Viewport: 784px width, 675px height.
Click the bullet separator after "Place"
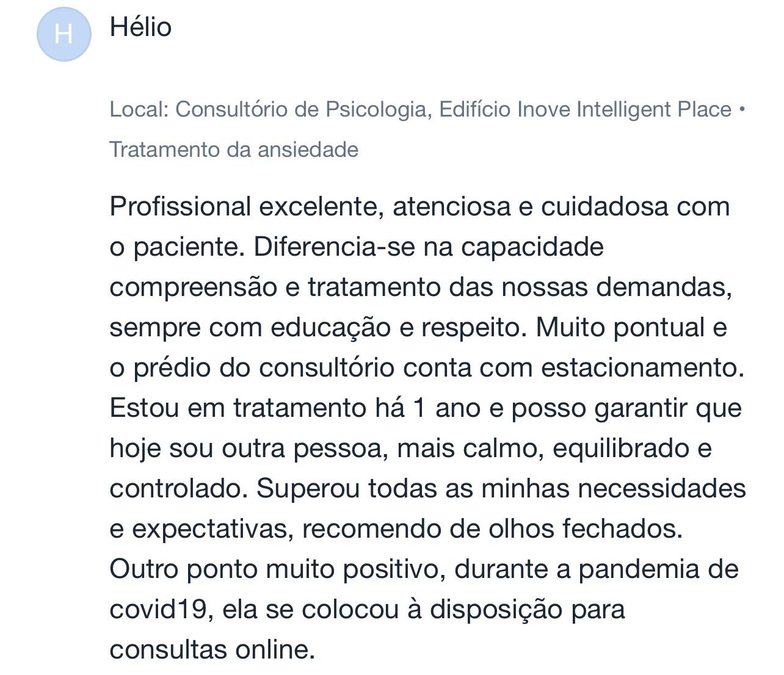tap(742, 110)
